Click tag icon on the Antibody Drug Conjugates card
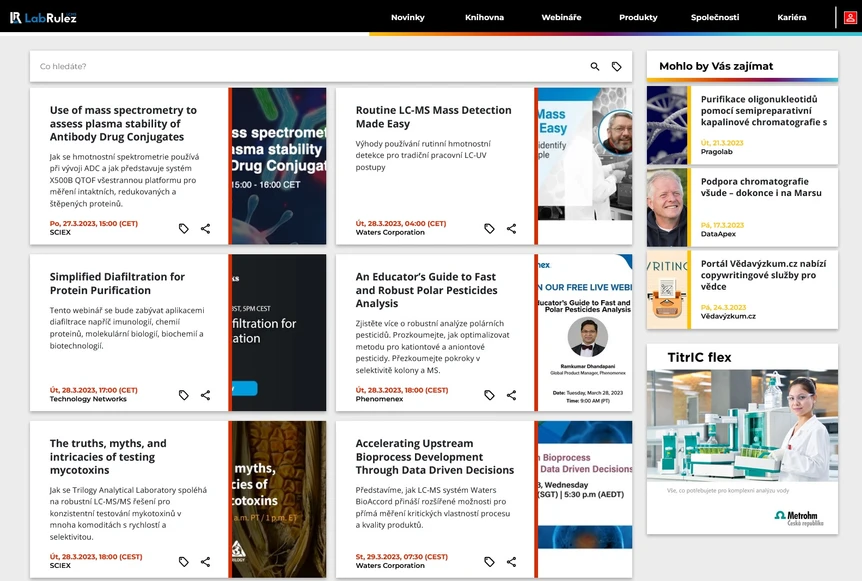 tap(184, 229)
